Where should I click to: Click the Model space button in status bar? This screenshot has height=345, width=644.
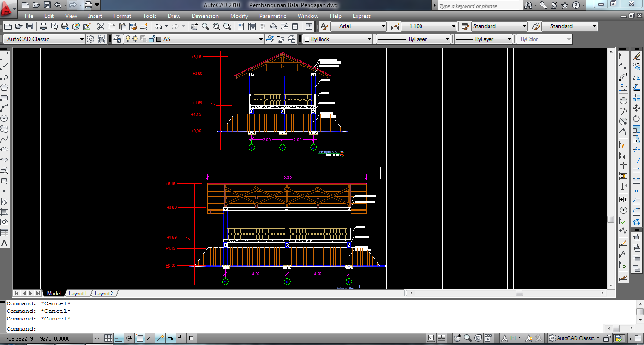click(430, 338)
